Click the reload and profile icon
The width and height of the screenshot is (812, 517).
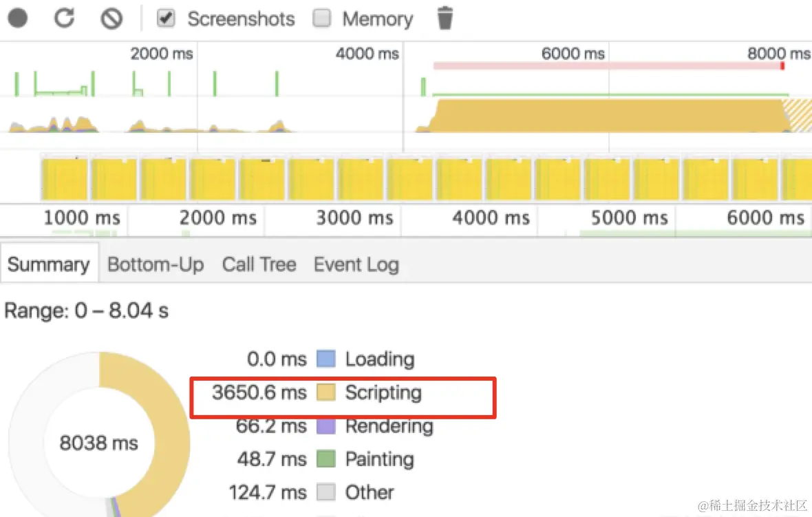pos(65,18)
